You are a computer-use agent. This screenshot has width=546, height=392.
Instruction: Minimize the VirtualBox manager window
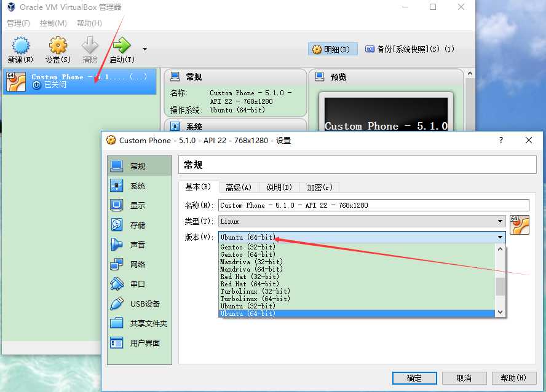(405, 7)
